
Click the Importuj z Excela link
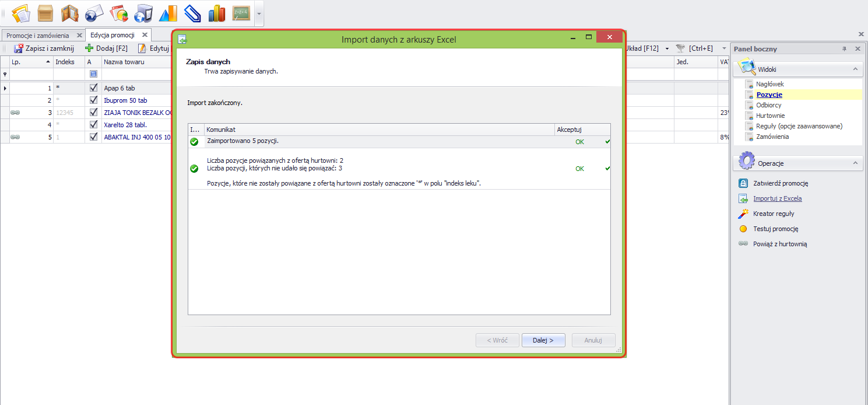click(777, 198)
